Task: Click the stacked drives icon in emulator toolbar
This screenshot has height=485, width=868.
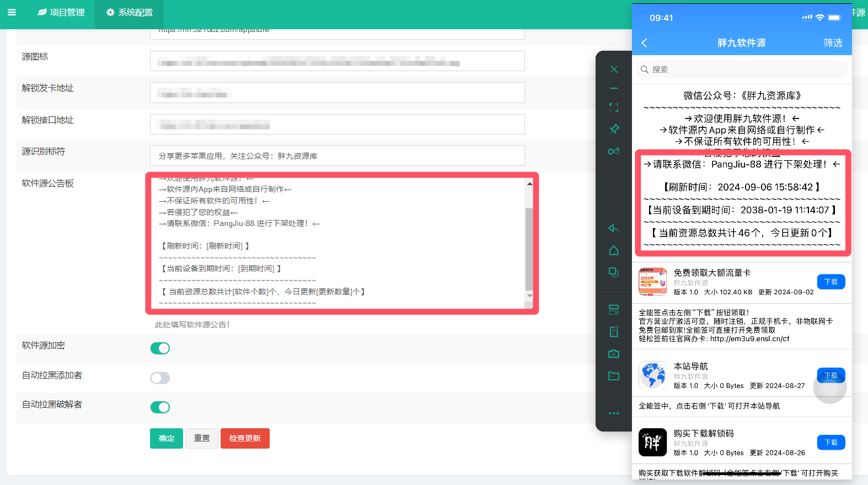Action: point(614,310)
